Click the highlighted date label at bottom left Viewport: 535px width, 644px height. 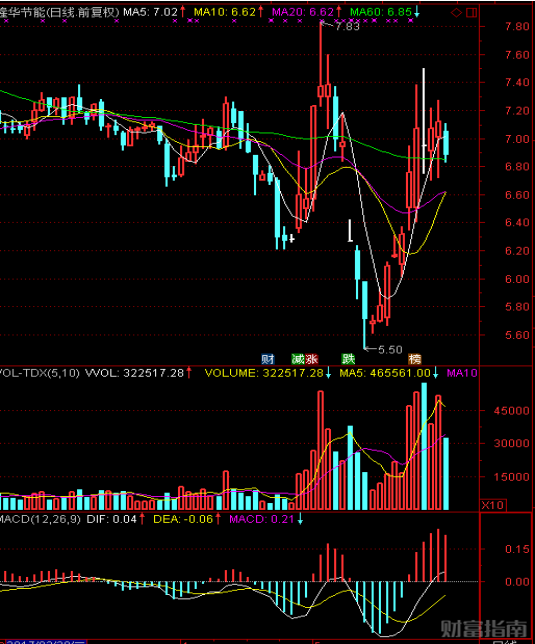click(x=43, y=641)
